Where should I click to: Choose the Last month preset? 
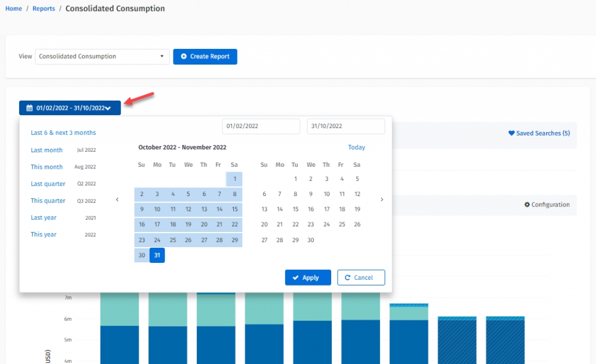(47, 150)
